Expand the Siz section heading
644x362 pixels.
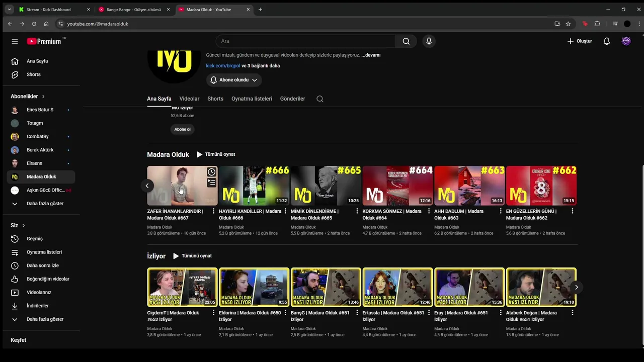tap(18, 226)
